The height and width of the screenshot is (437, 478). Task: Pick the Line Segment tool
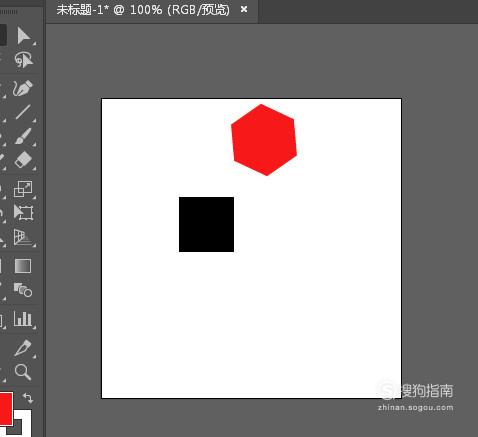coord(23,112)
